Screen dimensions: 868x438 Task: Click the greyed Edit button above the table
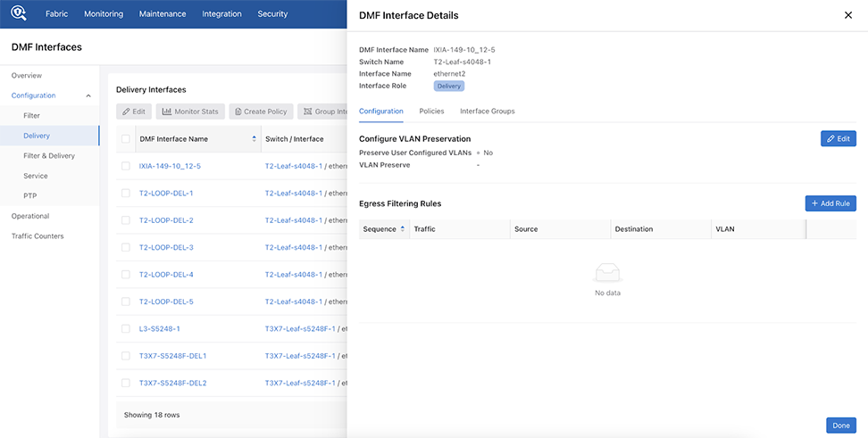[x=134, y=112]
